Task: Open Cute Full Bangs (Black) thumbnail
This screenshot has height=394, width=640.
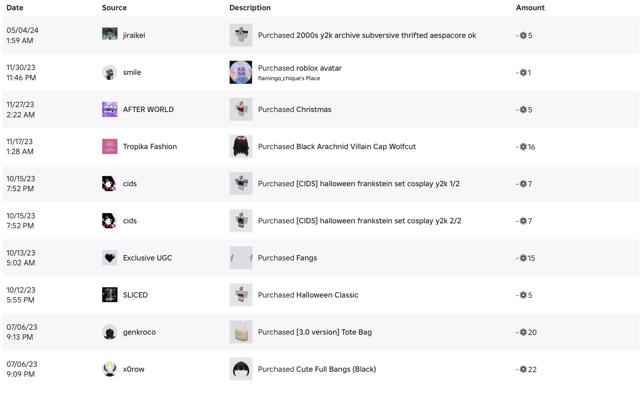Action: tap(241, 369)
